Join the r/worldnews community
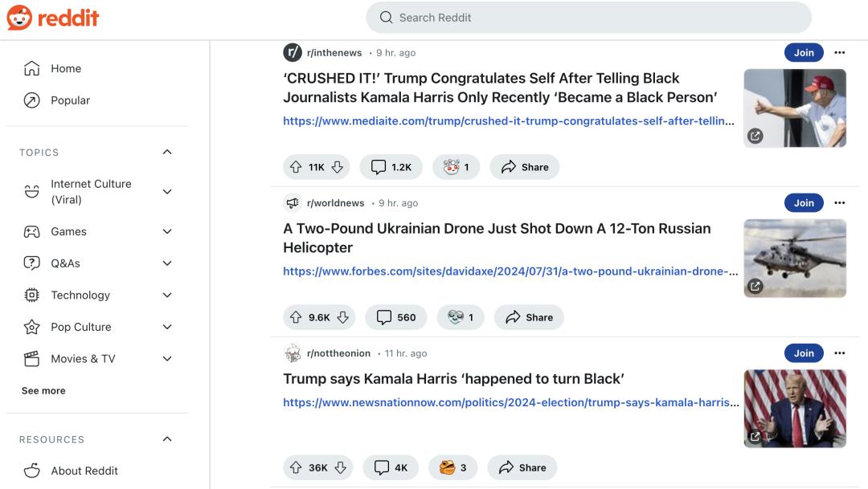 click(804, 203)
